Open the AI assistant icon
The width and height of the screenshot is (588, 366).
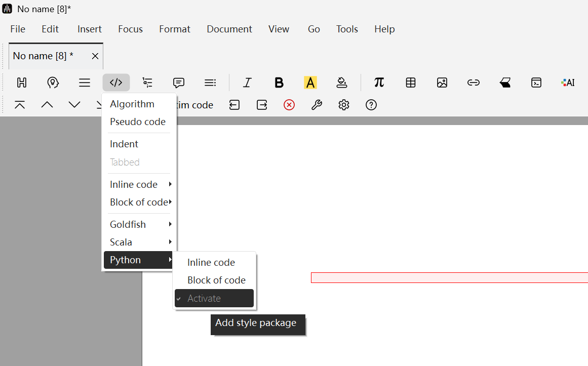pos(568,83)
